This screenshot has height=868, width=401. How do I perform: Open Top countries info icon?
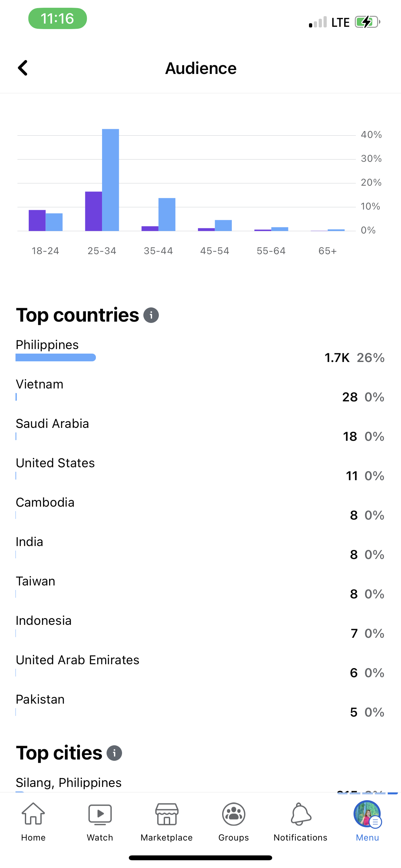[151, 315]
